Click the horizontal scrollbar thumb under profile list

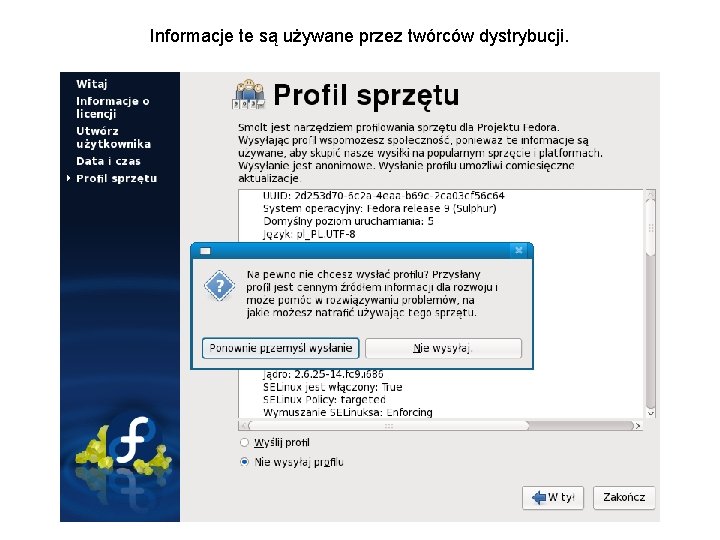point(388,426)
